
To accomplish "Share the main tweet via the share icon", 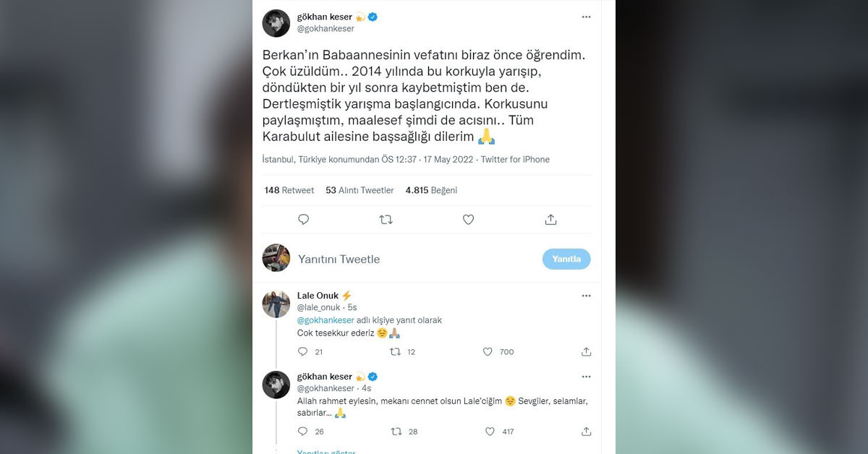I will [x=550, y=219].
